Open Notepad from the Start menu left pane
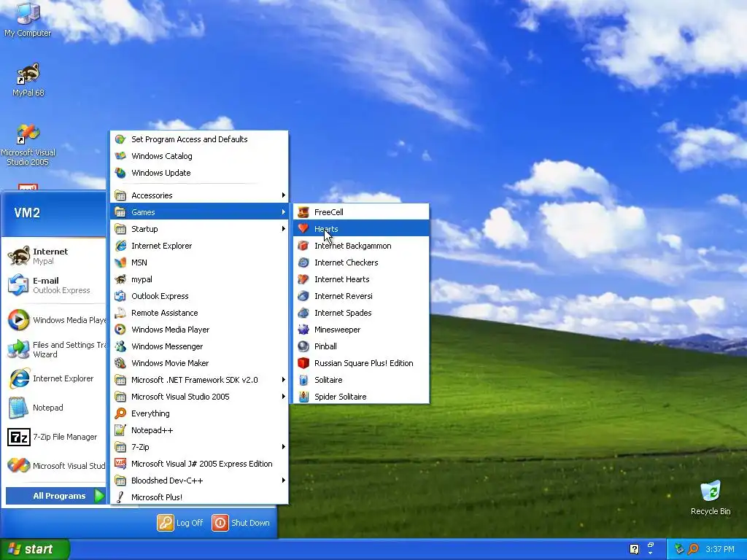The image size is (747, 560). point(55,408)
